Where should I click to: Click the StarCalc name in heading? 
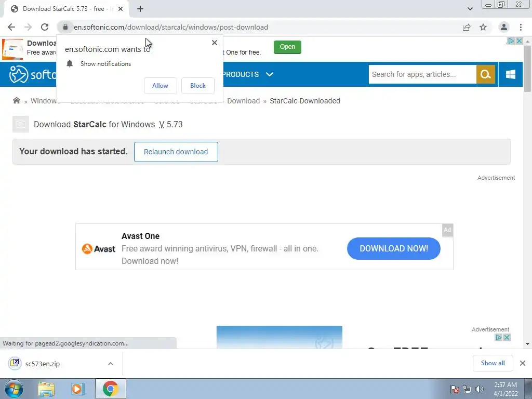(x=90, y=124)
